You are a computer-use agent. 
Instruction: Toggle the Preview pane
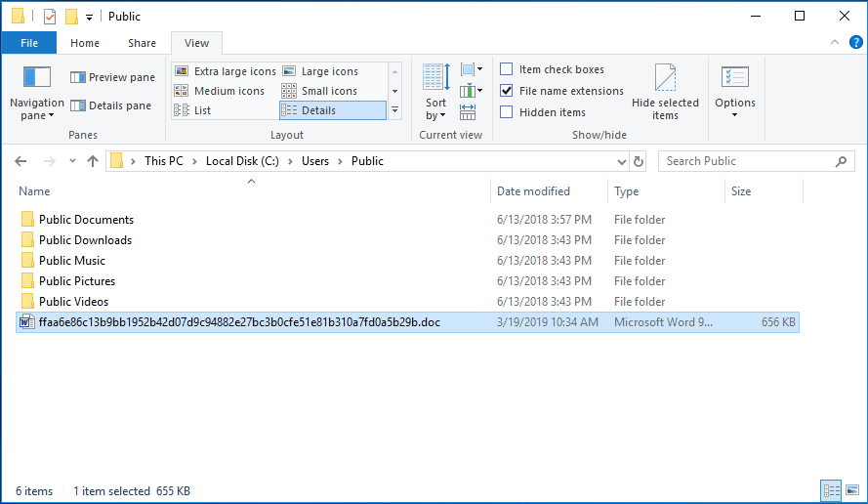pos(113,77)
